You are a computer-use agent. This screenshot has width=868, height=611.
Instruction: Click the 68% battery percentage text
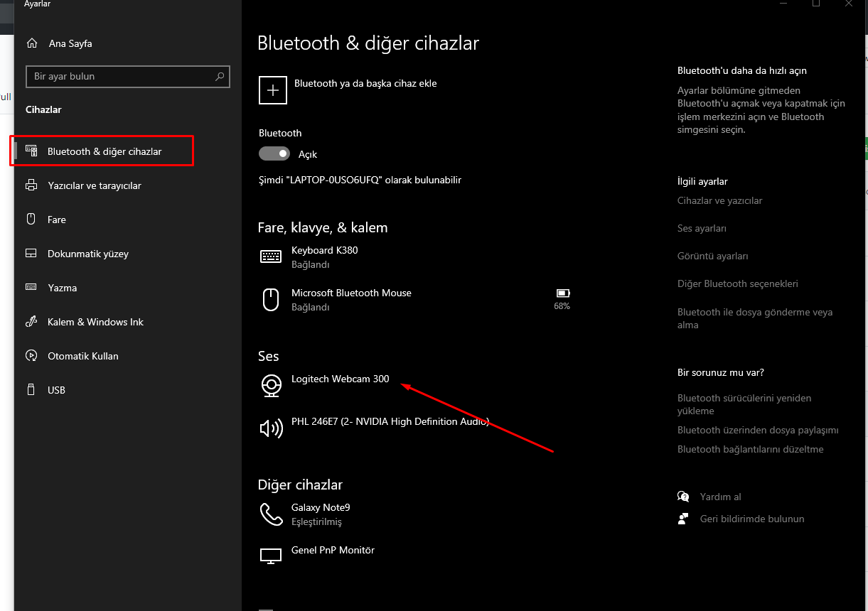pos(562,306)
